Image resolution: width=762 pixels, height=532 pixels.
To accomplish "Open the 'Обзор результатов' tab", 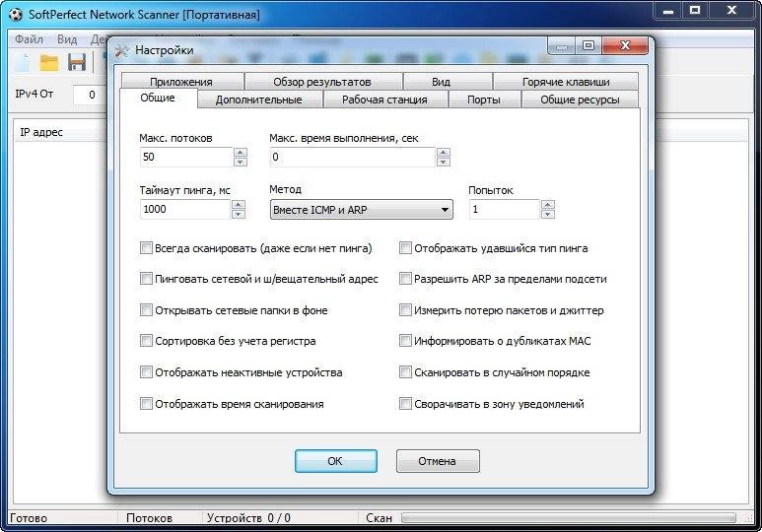I will pyautogui.click(x=322, y=81).
